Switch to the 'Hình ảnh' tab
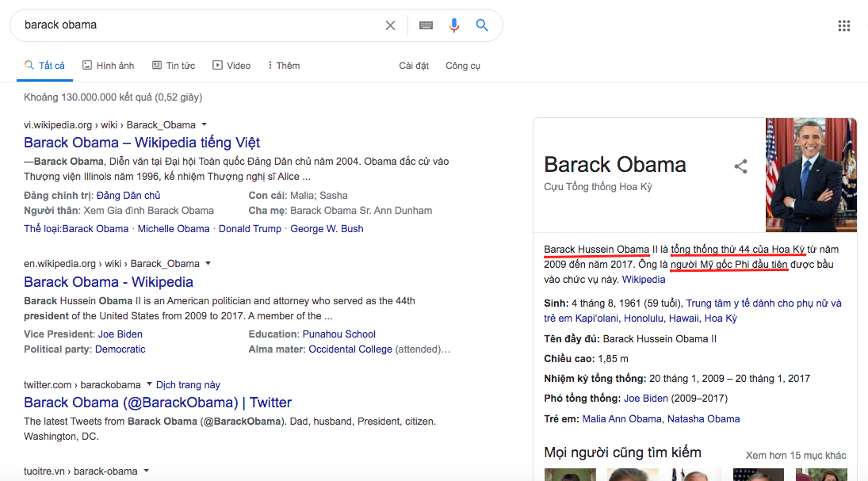Image resolution: width=868 pixels, height=481 pixels. point(109,65)
